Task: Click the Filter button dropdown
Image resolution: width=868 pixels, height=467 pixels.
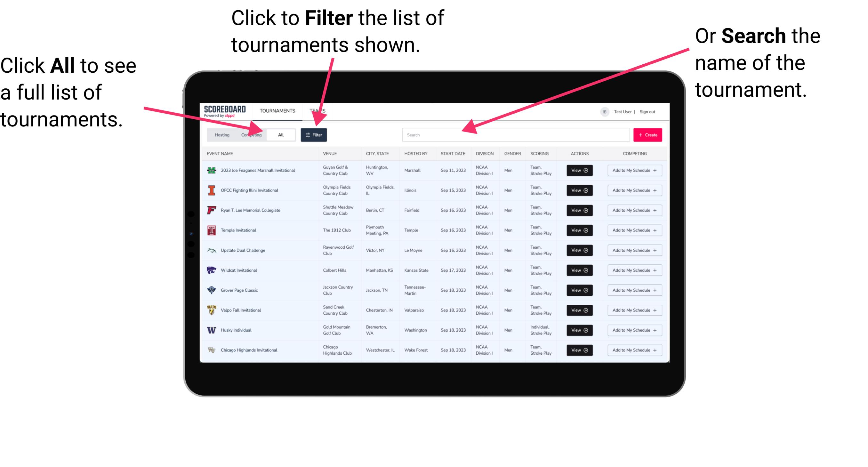Action: click(x=314, y=134)
